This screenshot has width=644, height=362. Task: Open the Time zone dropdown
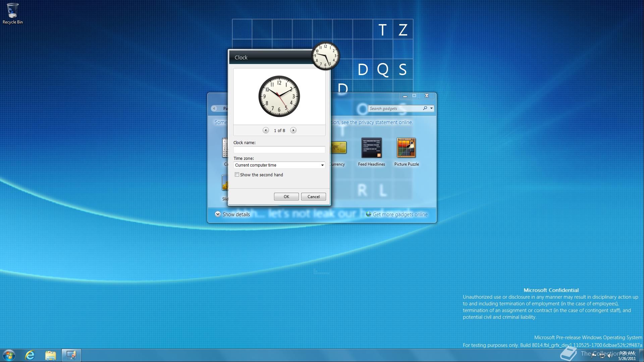click(322, 165)
